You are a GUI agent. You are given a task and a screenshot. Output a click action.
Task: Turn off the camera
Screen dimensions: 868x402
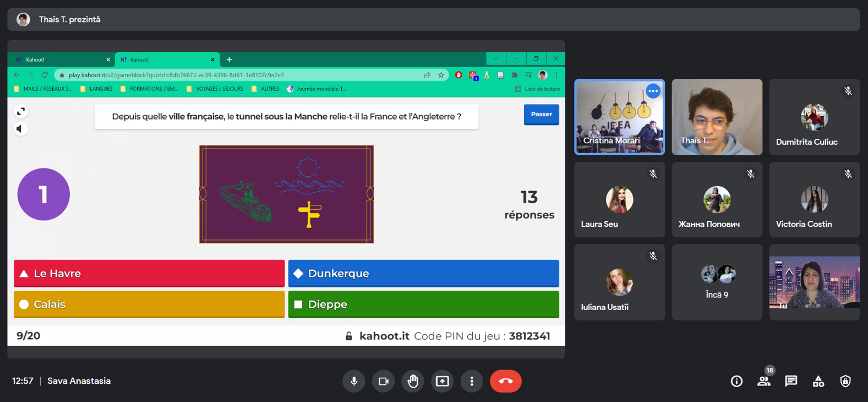click(384, 381)
